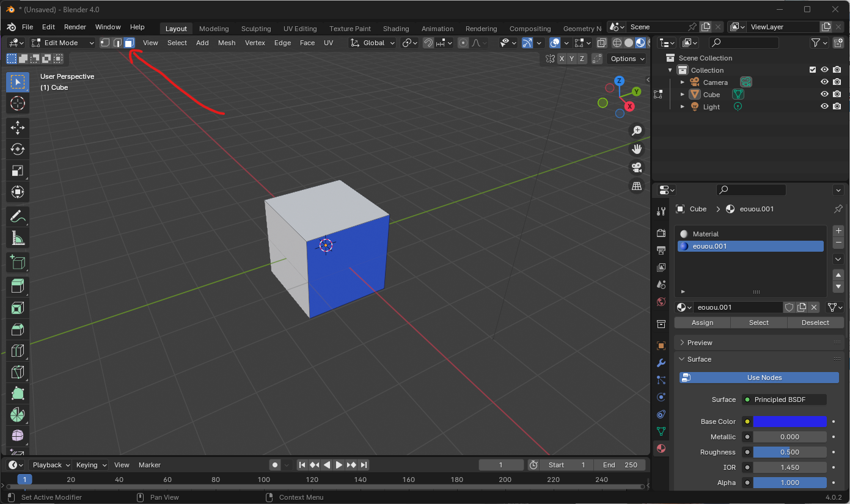Screen dimensions: 850x504
Task: Select the Move tool in left toolbar
Action: [x=18, y=127]
